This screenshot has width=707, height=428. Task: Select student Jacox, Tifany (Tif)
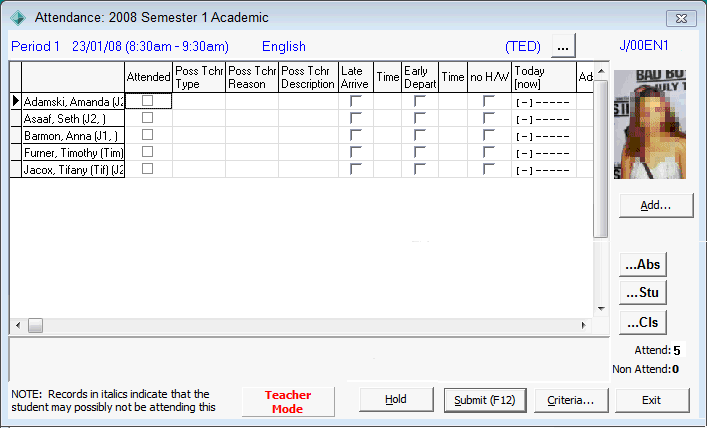pos(73,170)
